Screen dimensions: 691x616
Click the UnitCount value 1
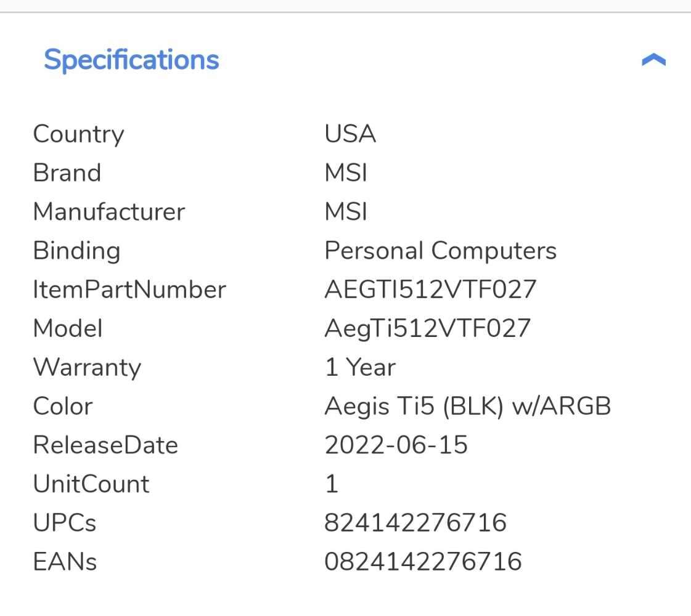[332, 484]
